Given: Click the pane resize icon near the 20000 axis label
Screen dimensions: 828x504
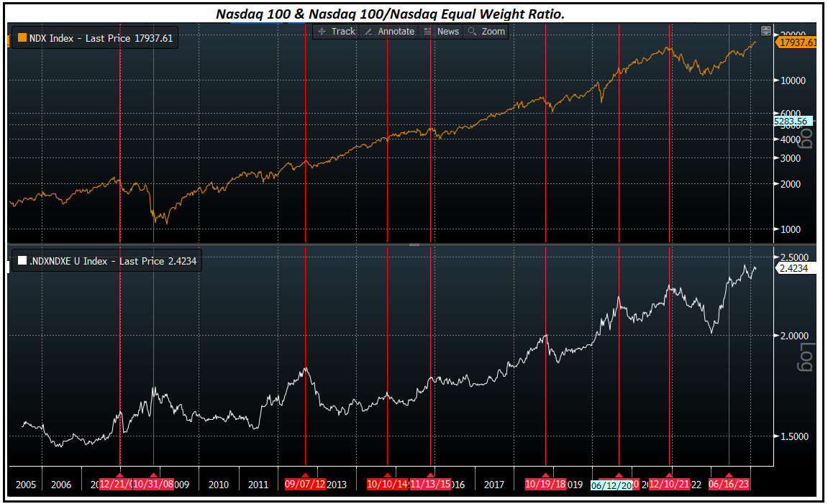Looking at the screenshot, I should pyautogui.click(x=765, y=31).
